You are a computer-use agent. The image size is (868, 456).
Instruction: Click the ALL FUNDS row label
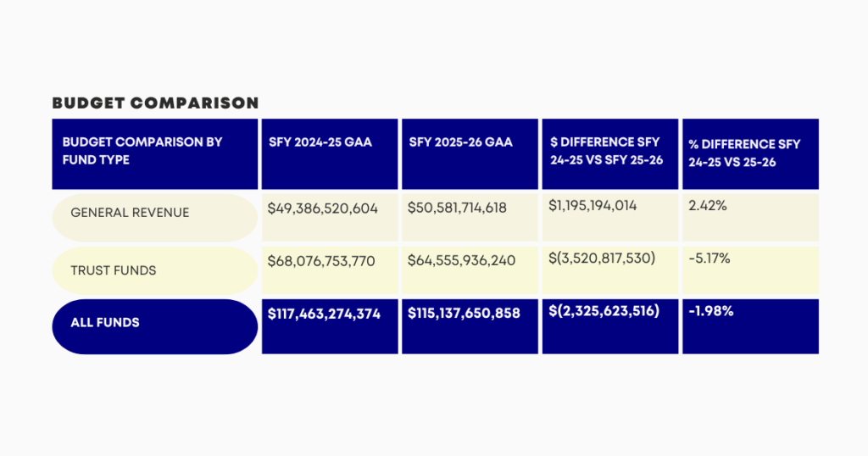point(155,326)
